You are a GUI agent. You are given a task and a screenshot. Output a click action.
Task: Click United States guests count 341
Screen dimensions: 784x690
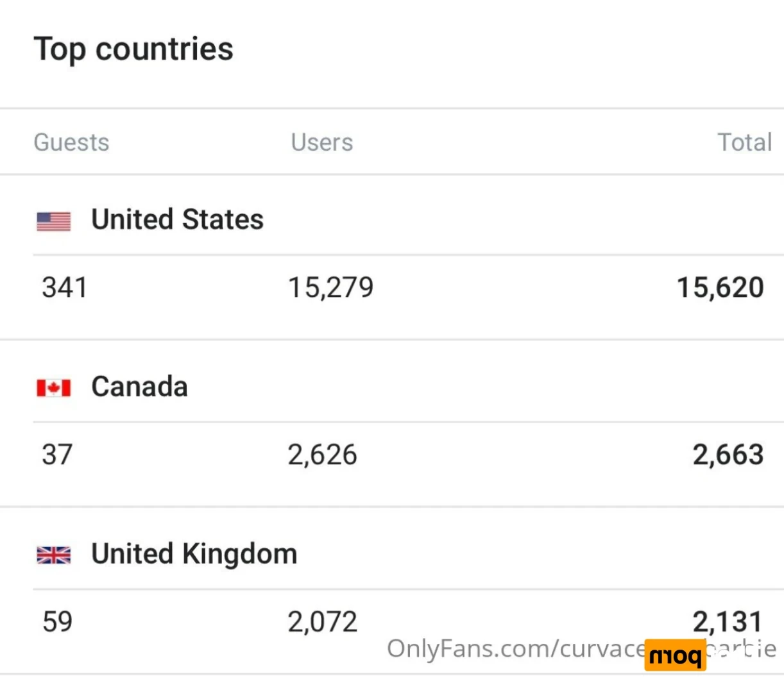pyautogui.click(x=65, y=287)
